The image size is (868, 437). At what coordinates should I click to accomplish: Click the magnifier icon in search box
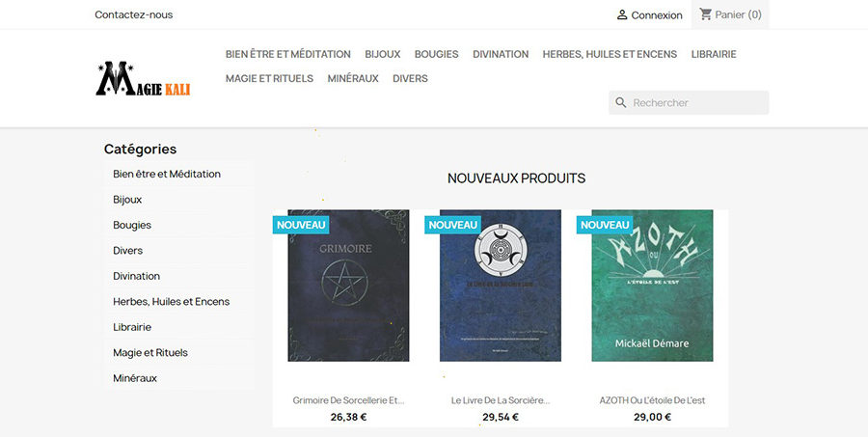[x=621, y=102]
